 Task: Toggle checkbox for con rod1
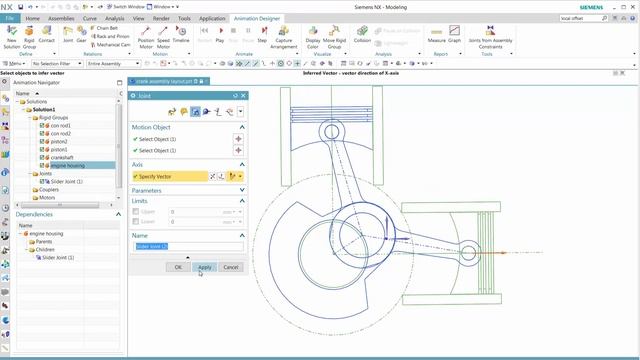click(x=42, y=125)
